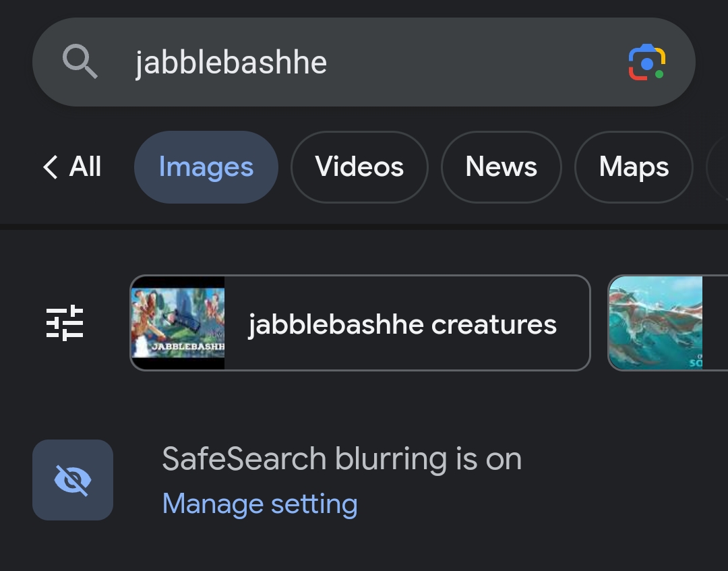Tap the magnifier search icon
This screenshot has height=571, width=728.
click(80, 63)
